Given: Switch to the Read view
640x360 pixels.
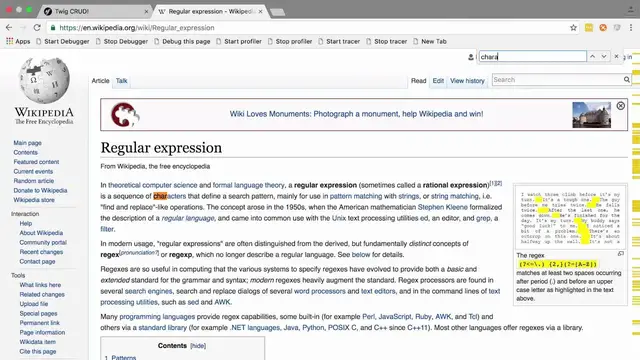Looking at the screenshot, I should pos(418,81).
